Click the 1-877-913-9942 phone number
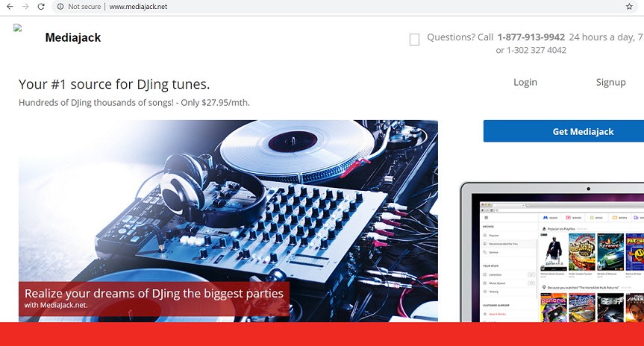Viewport: 644px width, 346px height. [x=531, y=37]
